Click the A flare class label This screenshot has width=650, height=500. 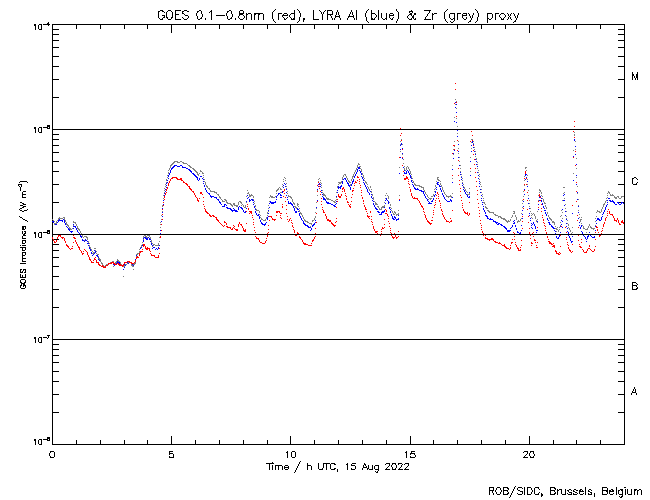(635, 392)
